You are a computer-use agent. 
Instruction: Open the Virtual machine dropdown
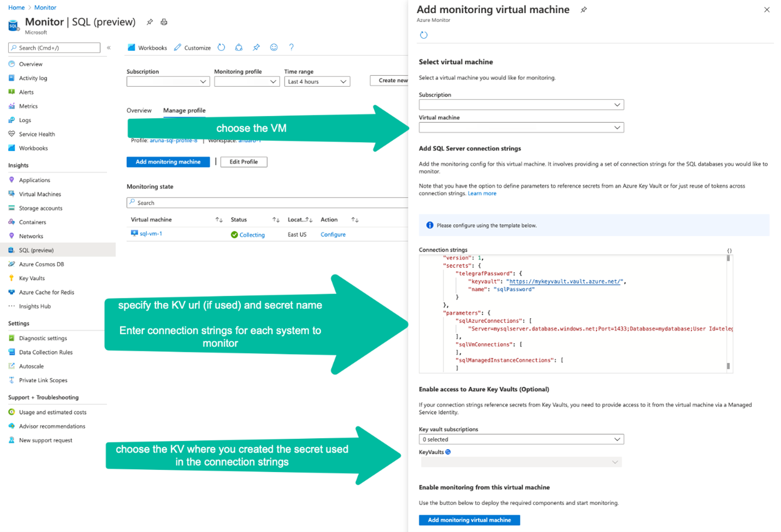tap(521, 128)
